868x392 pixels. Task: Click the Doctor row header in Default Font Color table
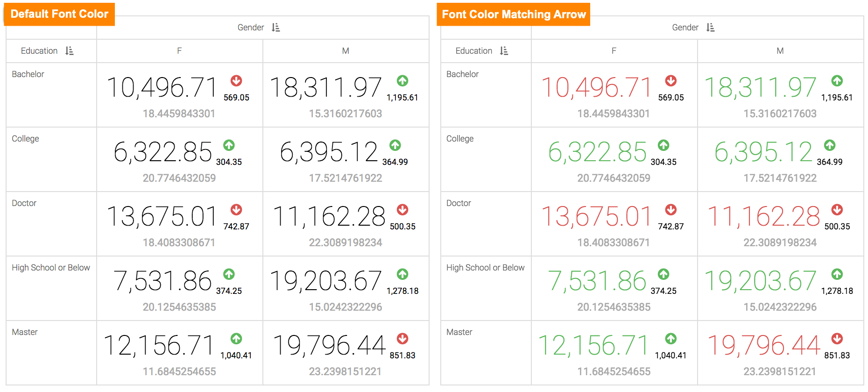pos(24,203)
